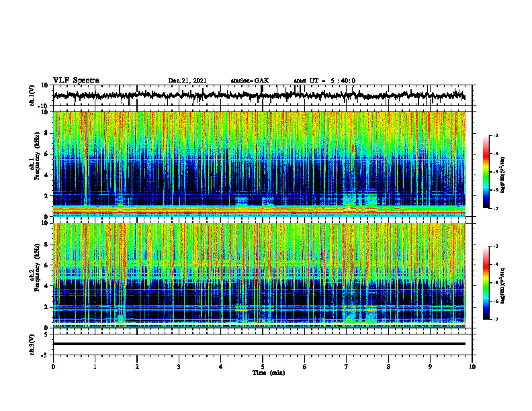Click the "5" tick on ch.3(V) axis
Image resolution: width=532 pixels, height=411 pixels.
pos(46,334)
